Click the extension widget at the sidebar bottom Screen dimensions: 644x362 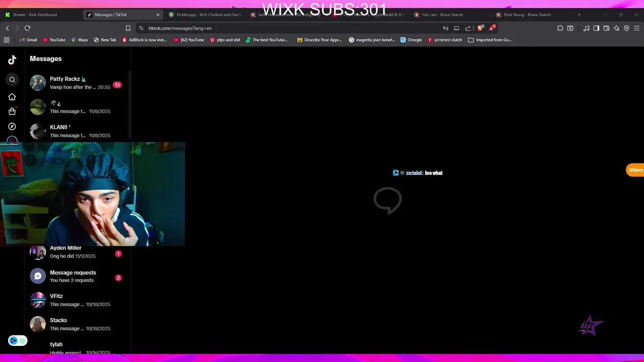pyautogui.click(x=18, y=341)
